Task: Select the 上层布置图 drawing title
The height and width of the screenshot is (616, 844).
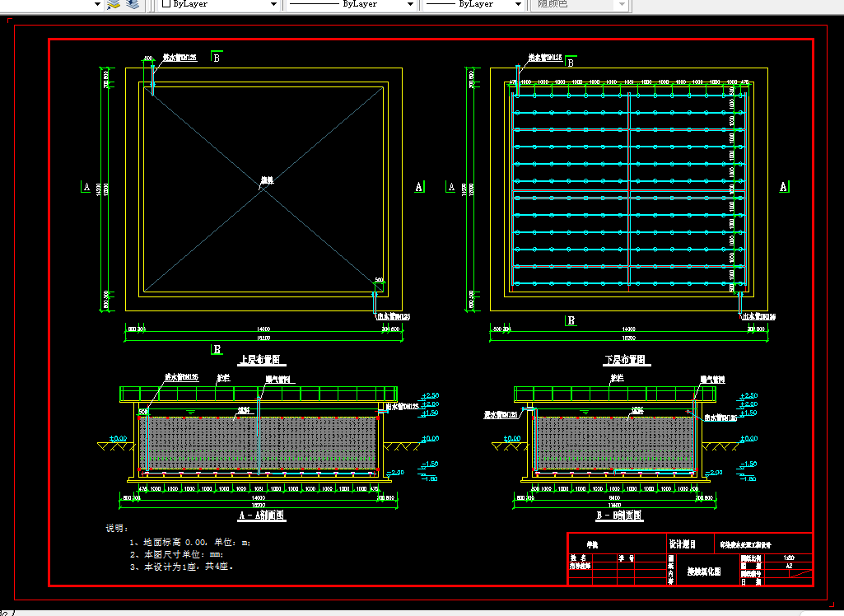Action: 260,360
